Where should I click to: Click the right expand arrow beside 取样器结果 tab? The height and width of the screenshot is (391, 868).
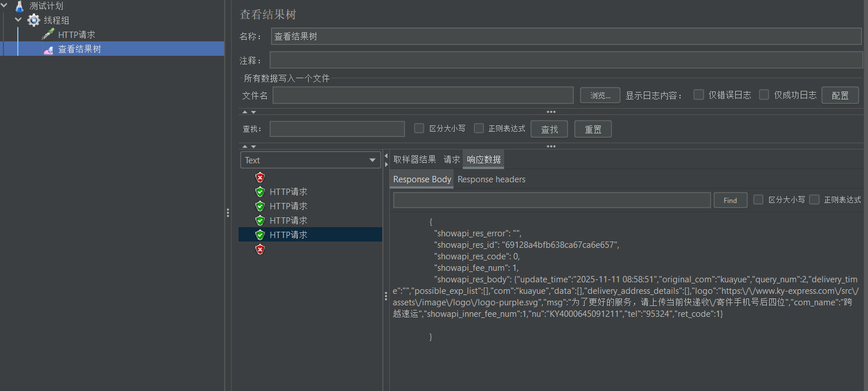(x=386, y=164)
